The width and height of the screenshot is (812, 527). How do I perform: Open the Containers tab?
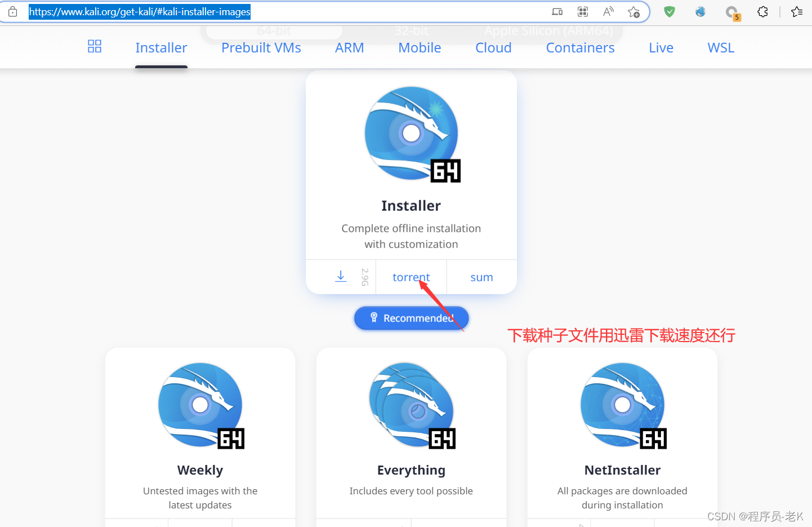point(581,48)
